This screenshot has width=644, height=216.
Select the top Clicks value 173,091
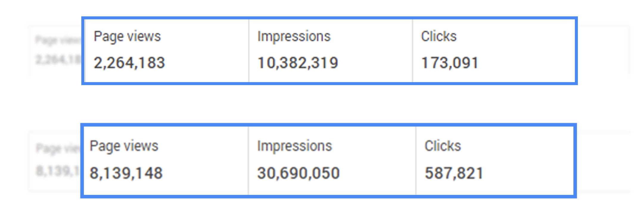[x=450, y=63]
